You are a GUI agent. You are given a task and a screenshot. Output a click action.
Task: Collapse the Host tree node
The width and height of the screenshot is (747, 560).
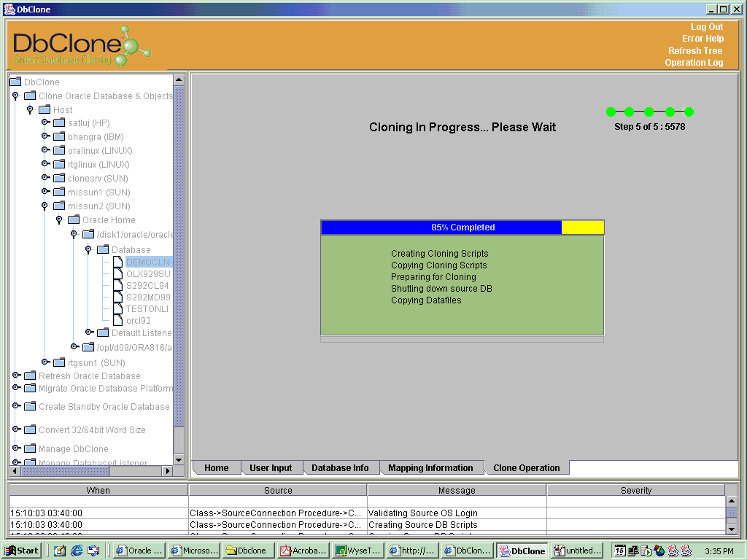pos(30,109)
